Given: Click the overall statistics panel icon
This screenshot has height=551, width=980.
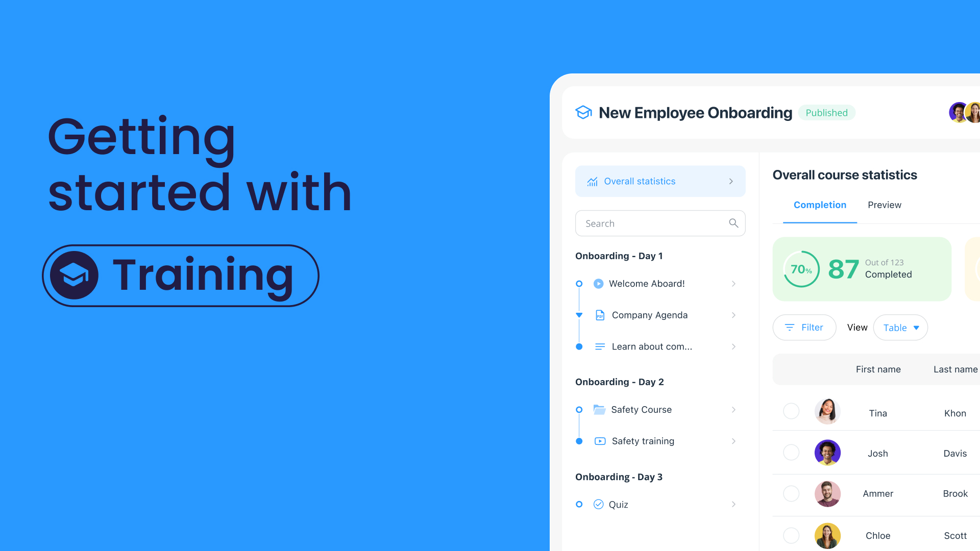Looking at the screenshot, I should click(x=591, y=181).
